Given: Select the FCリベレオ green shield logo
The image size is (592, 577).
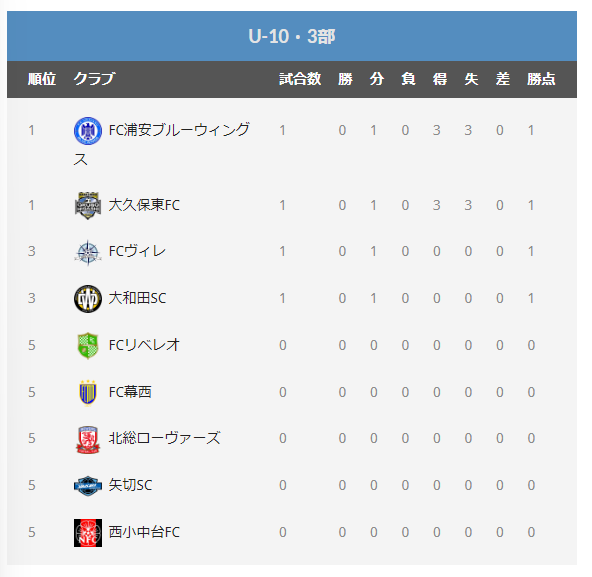Looking at the screenshot, I should click(x=88, y=346).
